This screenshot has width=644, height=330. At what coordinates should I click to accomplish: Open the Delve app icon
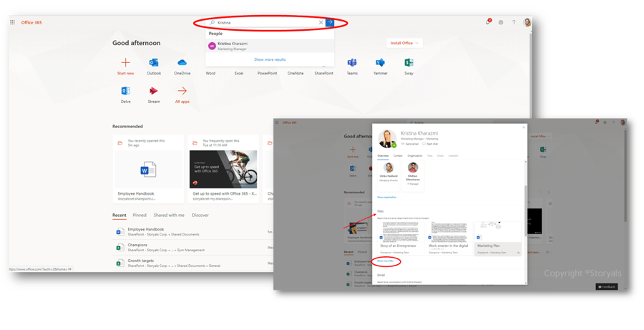[x=126, y=91]
